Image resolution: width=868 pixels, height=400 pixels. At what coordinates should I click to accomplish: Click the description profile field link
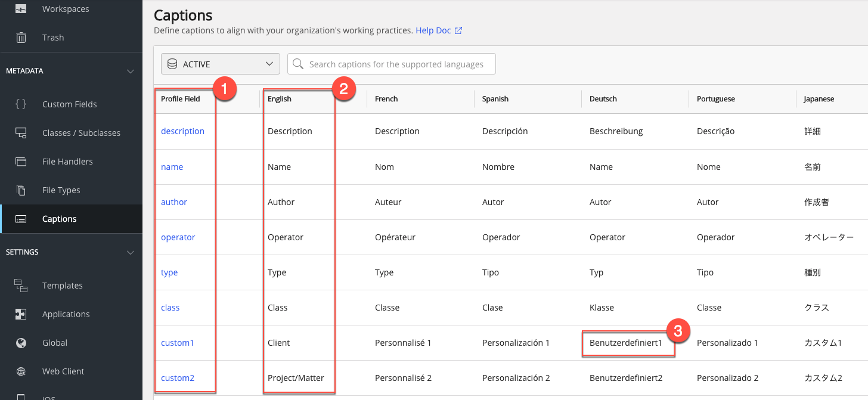(x=182, y=131)
